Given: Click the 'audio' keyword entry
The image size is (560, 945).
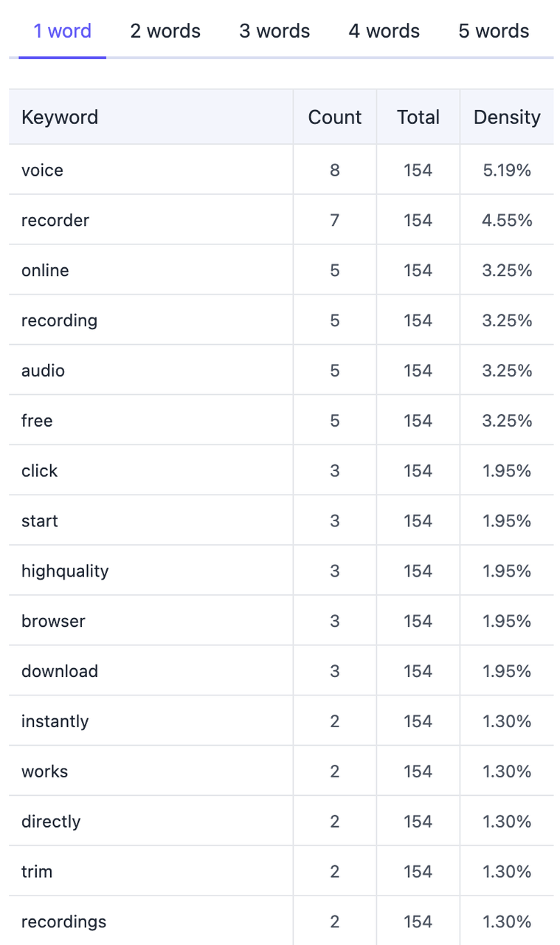Looking at the screenshot, I should [43, 371].
